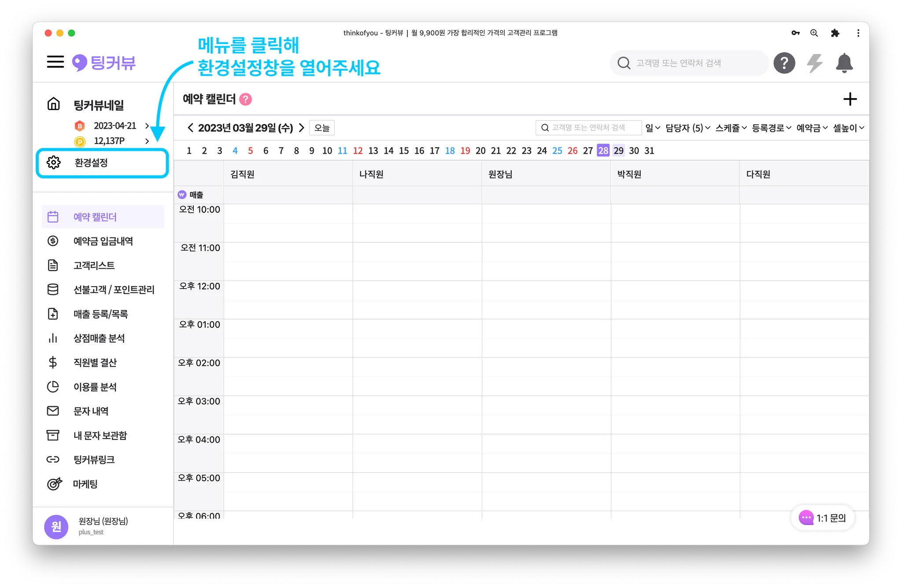Click the pink help icon beside 예약 캘린더

point(245,100)
